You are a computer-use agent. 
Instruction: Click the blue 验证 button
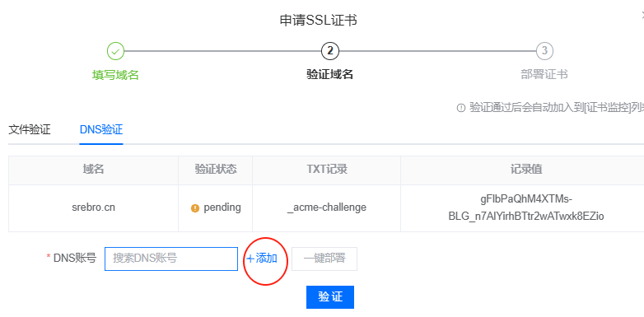pyautogui.click(x=330, y=297)
